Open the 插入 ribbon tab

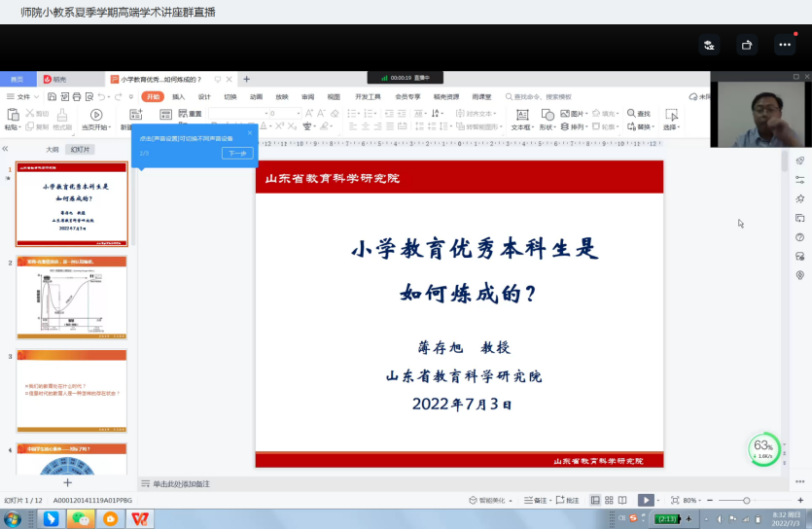(x=178, y=97)
